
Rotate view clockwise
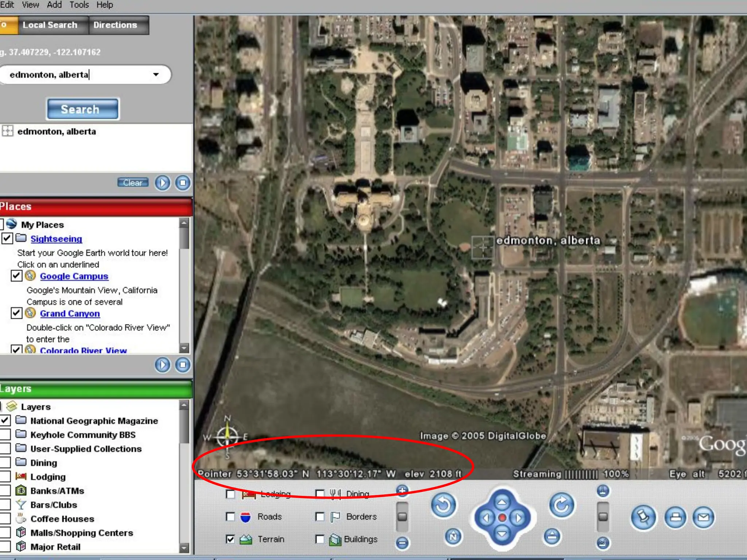pos(562,505)
